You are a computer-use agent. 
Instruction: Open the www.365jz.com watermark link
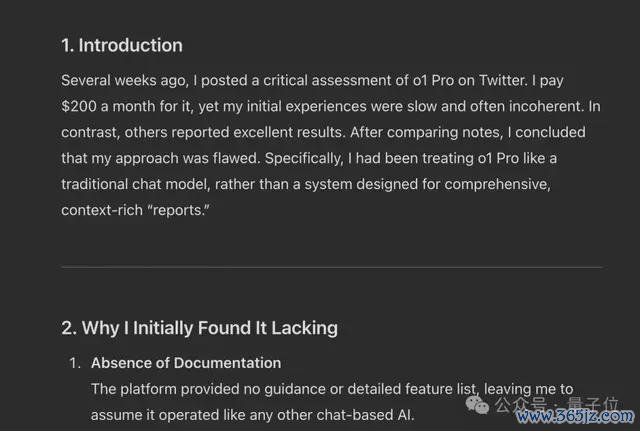tap(575, 416)
